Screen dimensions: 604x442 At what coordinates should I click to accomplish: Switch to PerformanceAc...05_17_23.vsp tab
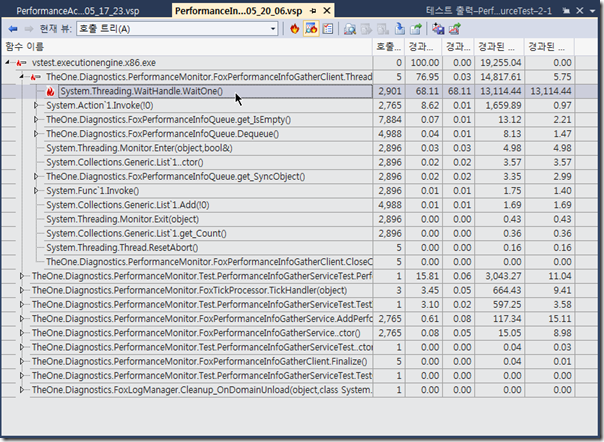pos(78,11)
